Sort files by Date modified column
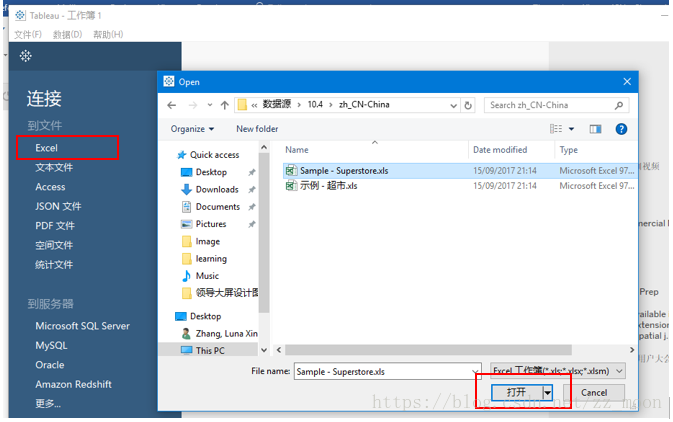 [x=500, y=150]
